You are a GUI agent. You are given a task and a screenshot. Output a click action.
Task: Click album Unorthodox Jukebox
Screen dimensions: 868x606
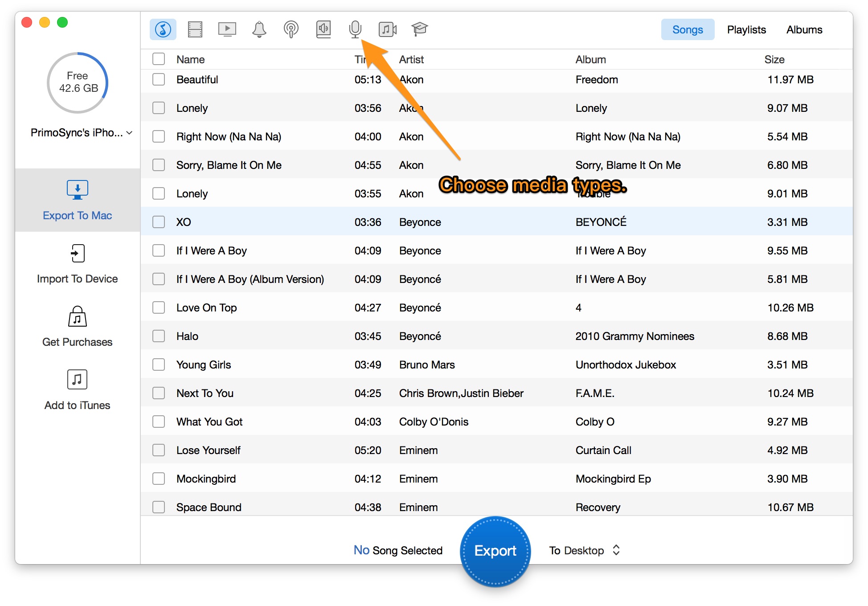pyautogui.click(x=626, y=364)
